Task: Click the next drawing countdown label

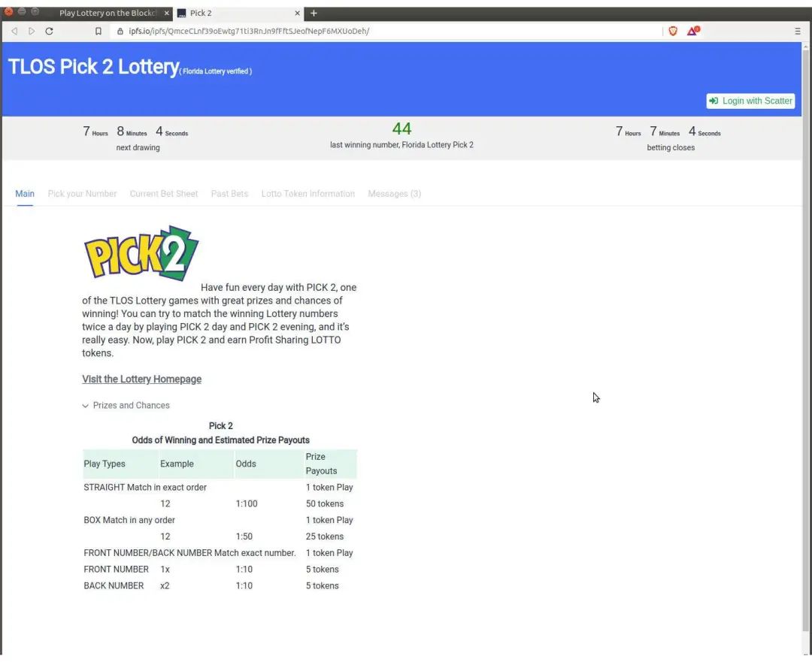Action: click(x=138, y=147)
